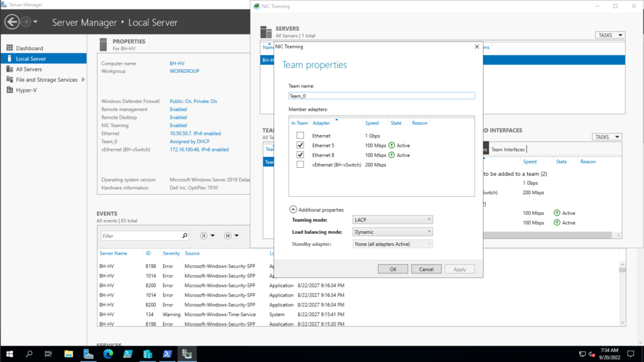Uncheck the Ethernet 8 adapter checkbox
This screenshot has height=362, width=644.
click(300, 155)
